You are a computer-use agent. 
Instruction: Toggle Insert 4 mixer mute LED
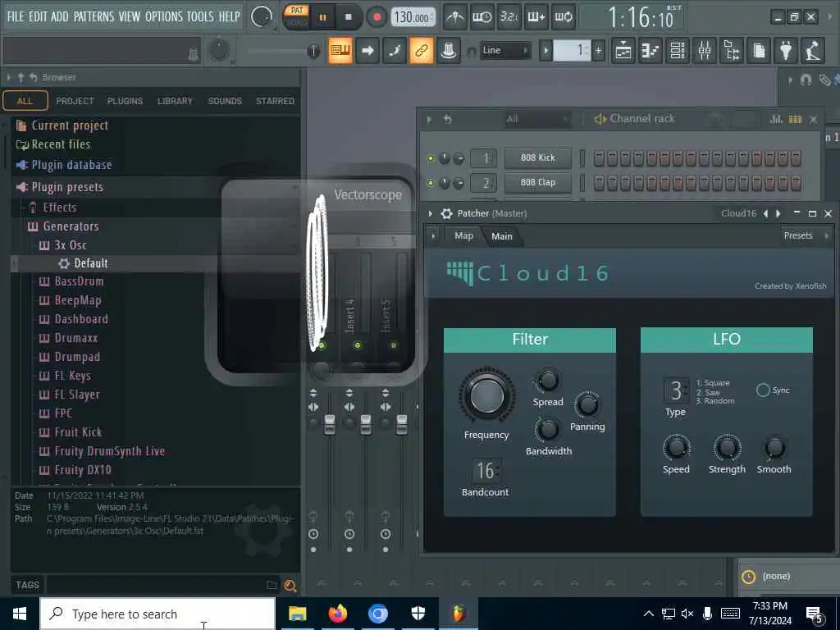point(358,345)
